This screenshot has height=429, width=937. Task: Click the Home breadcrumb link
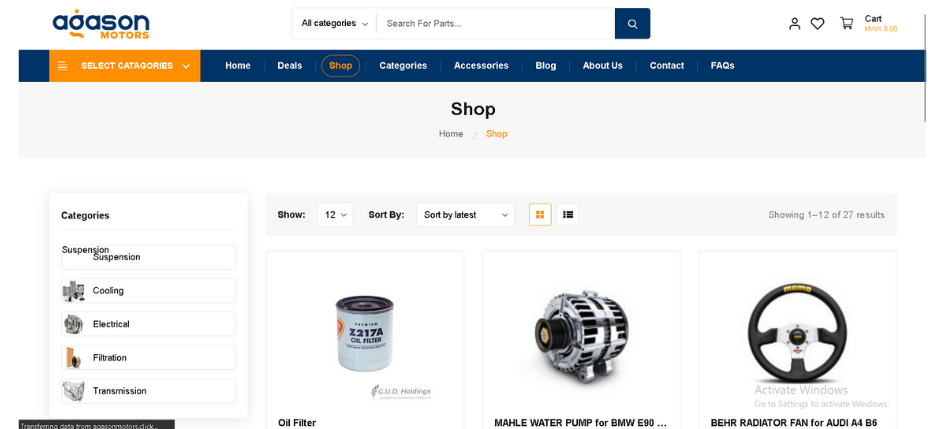point(451,134)
